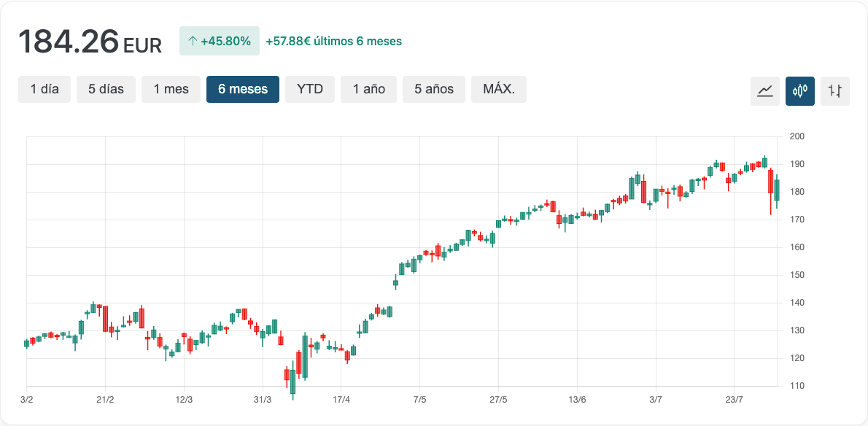
Task: Click the active '6 meses' range button
Action: point(243,90)
